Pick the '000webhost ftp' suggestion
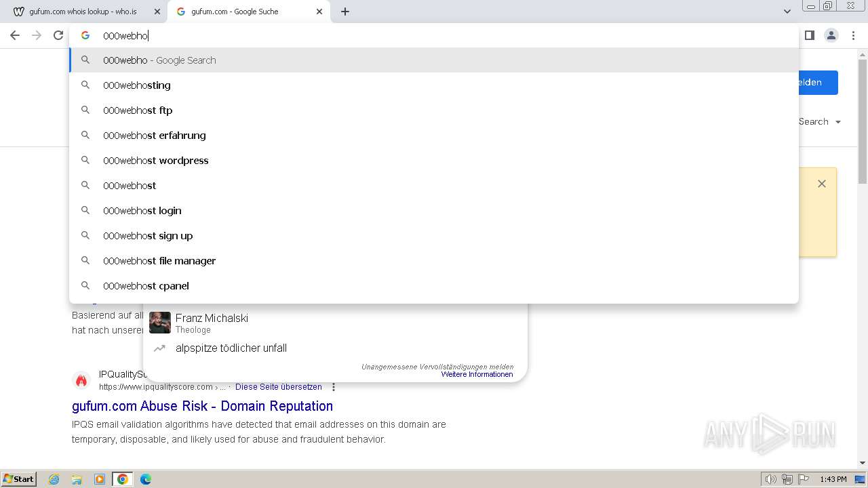The image size is (868, 488). tap(434, 110)
